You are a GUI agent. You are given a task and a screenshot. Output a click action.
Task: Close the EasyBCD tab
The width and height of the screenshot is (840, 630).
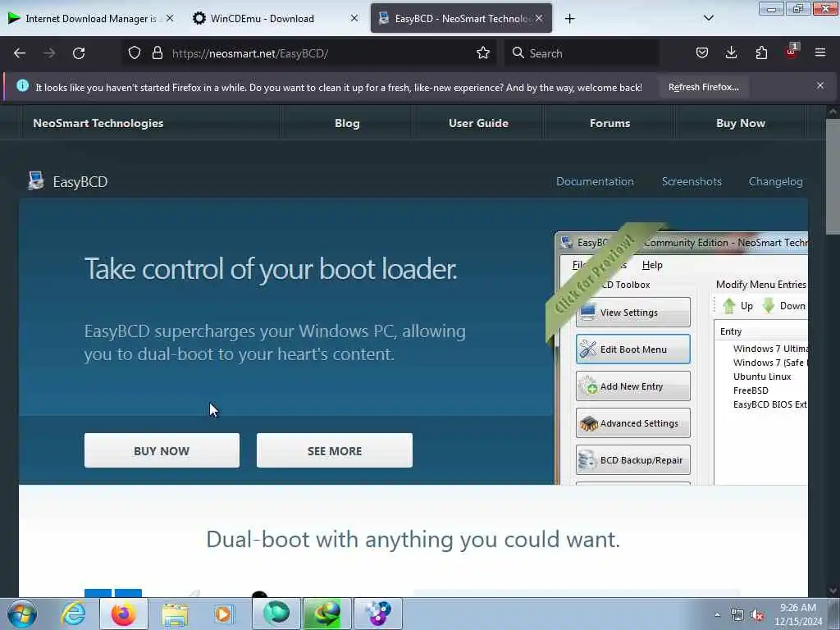[539, 18]
